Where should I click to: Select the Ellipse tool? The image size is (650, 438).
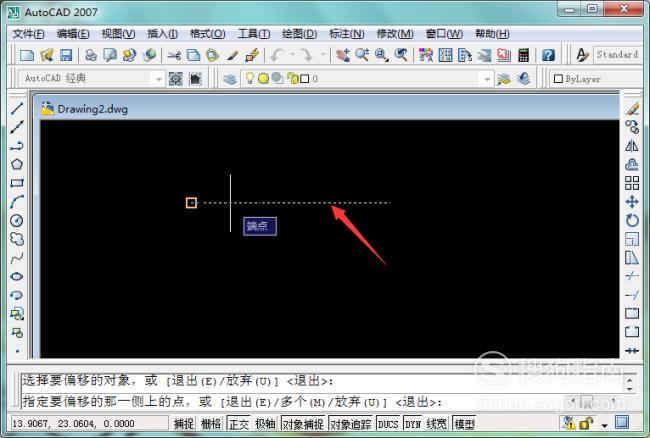[17, 276]
